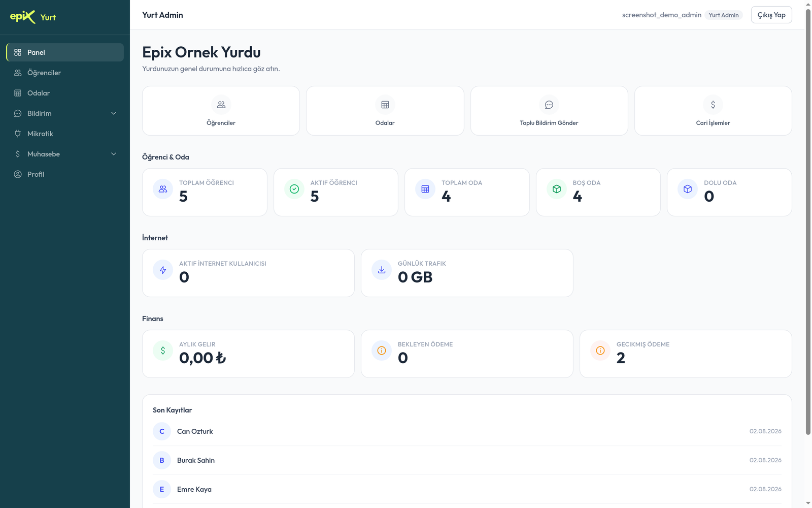Click the Aktif İnternet Kullanıcısı lightning icon
The image size is (812, 508).
click(x=163, y=270)
